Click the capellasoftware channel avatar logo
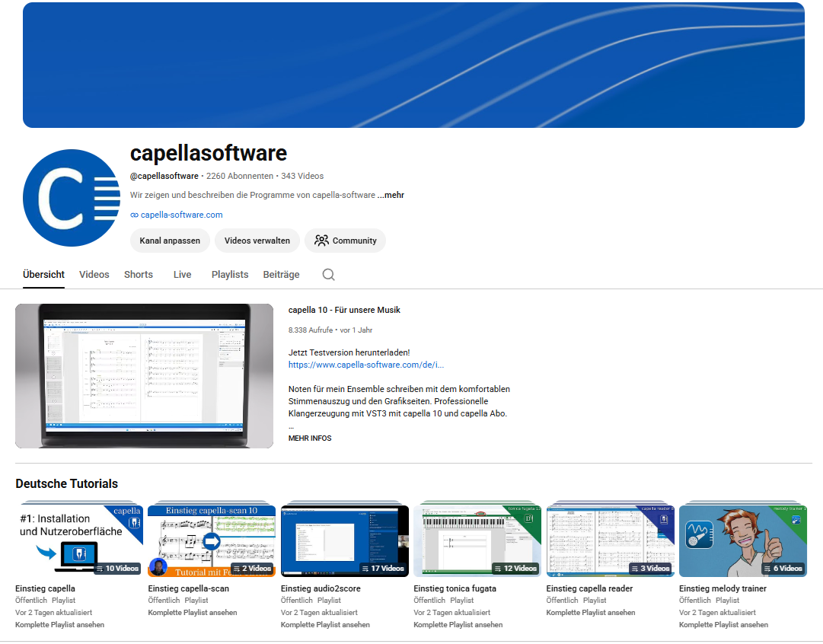This screenshot has height=644, width=823. (72, 198)
